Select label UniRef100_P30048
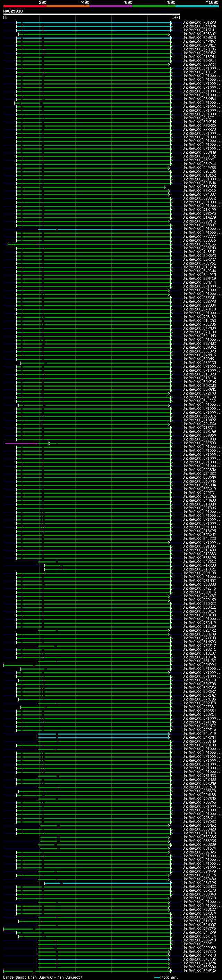 point(199,894)
